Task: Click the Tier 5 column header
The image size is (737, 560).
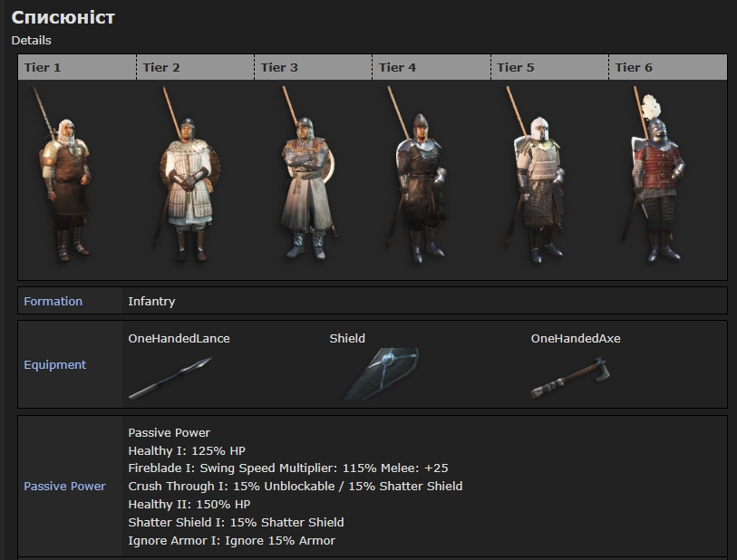Action: [516, 67]
